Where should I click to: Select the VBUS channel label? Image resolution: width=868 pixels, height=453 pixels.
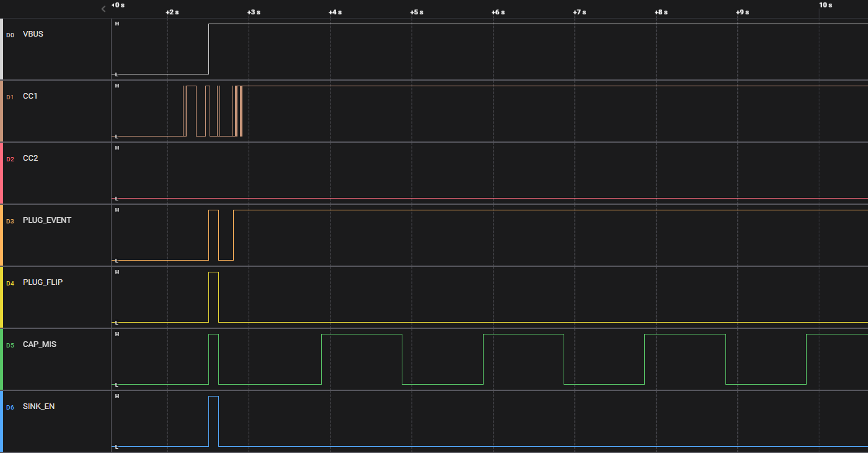click(33, 34)
